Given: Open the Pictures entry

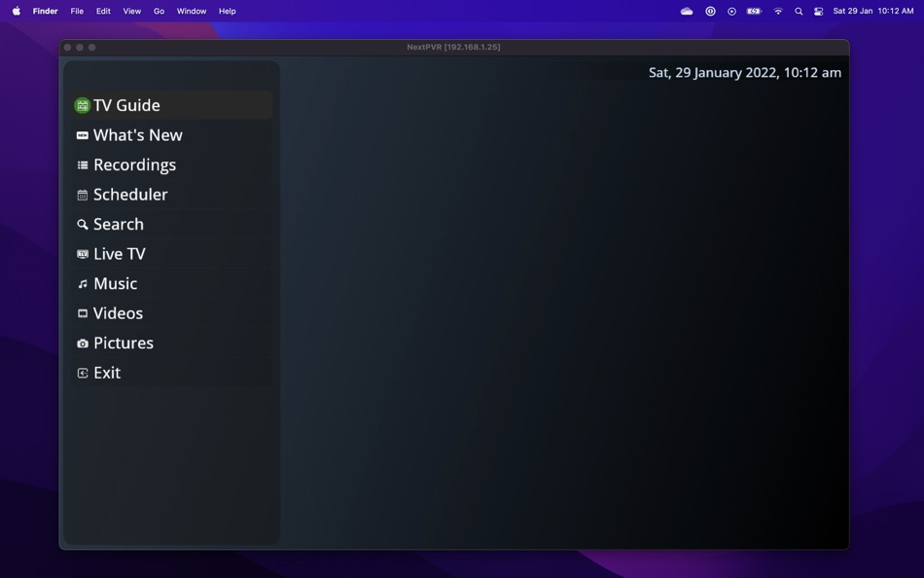Looking at the screenshot, I should pos(171,343).
